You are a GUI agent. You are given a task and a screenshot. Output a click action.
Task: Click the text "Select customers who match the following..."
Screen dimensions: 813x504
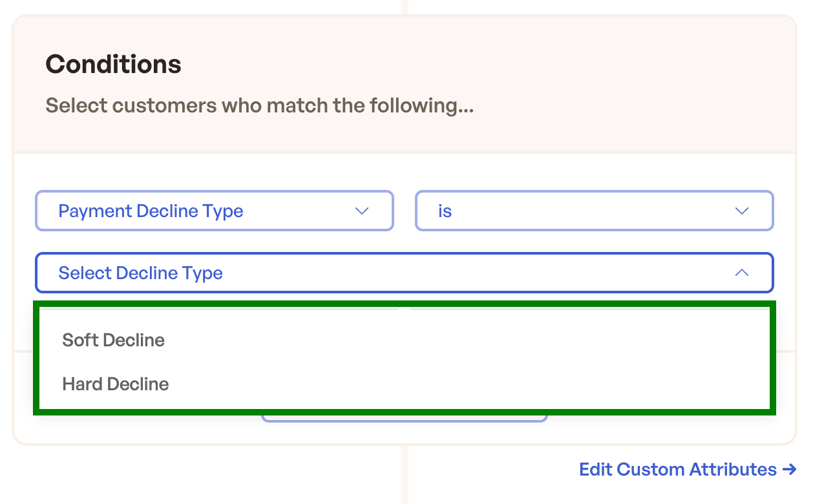(259, 105)
